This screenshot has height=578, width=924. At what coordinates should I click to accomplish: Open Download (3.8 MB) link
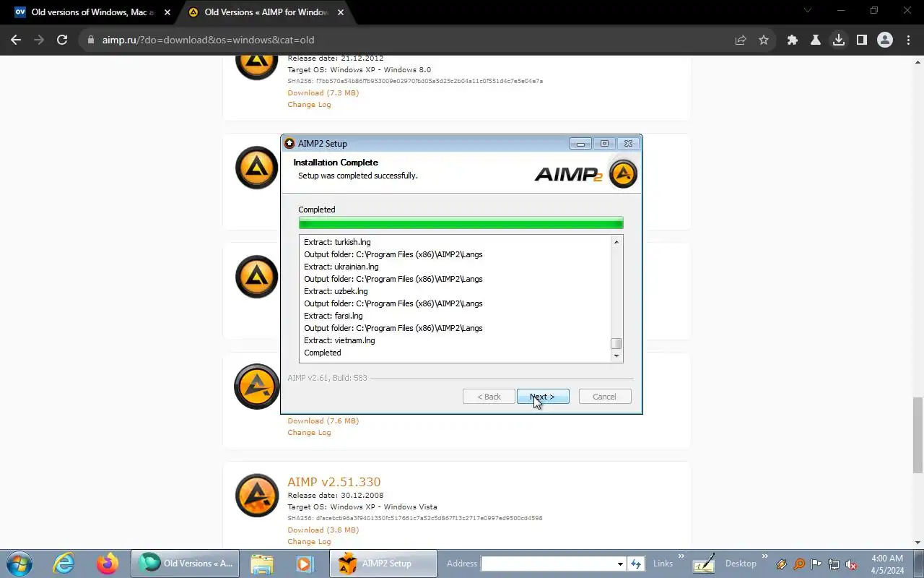(323, 530)
